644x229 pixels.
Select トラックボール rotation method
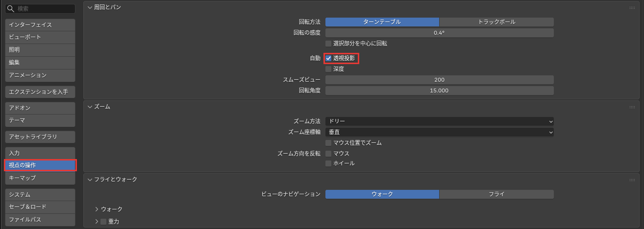(496, 22)
